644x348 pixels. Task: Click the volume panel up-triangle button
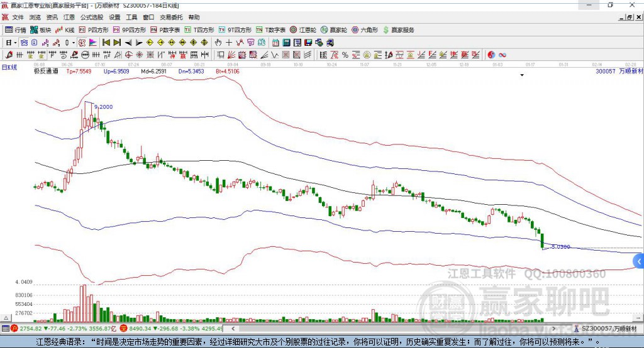pyautogui.click(x=6, y=318)
